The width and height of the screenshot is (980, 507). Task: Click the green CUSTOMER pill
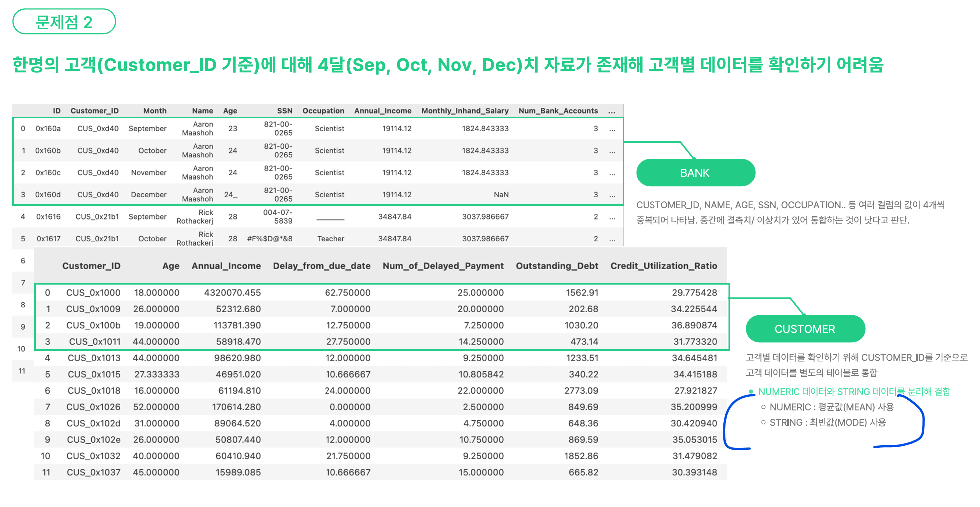[x=805, y=329]
